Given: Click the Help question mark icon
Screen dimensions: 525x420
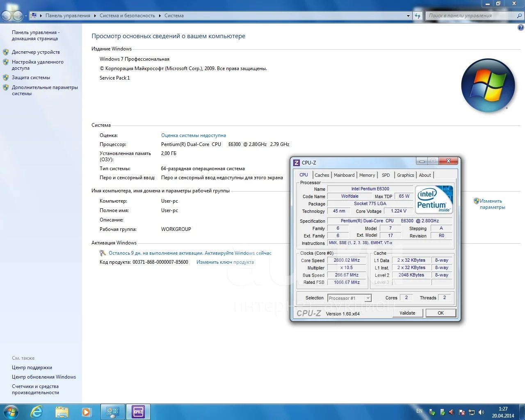Looking at the screenshot, I should (x=521, y=28).
